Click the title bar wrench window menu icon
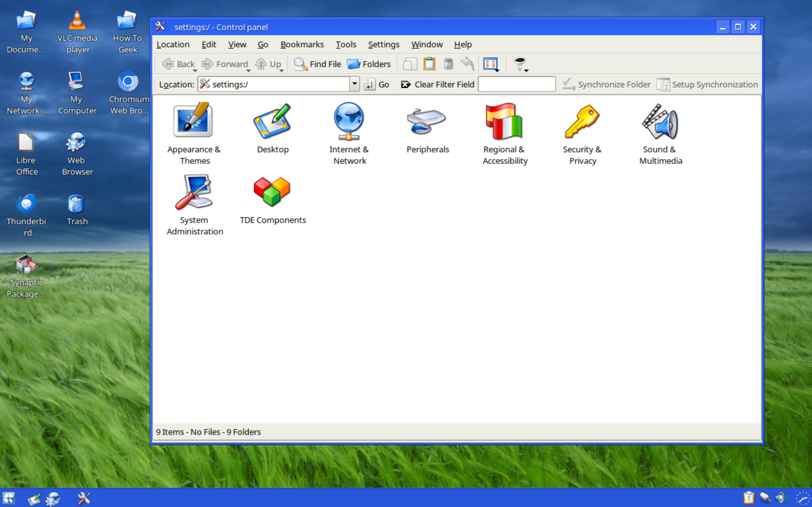This screenshot has height=507, width=812. (160, 26)
